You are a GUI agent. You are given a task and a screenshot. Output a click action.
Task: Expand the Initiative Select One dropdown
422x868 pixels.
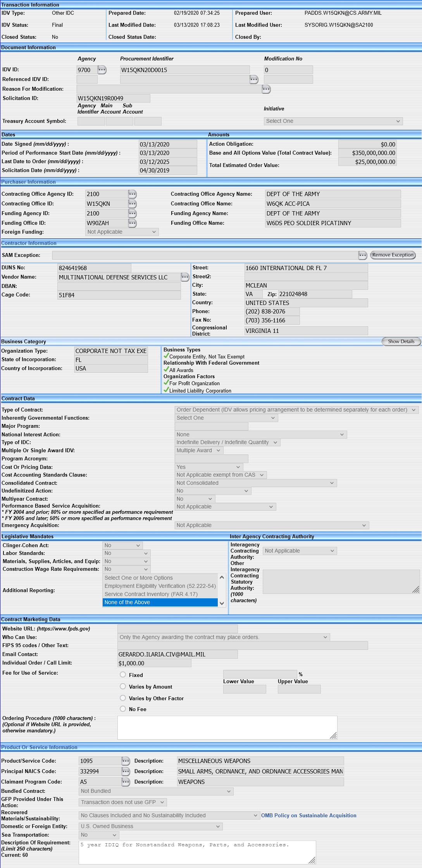333,121
